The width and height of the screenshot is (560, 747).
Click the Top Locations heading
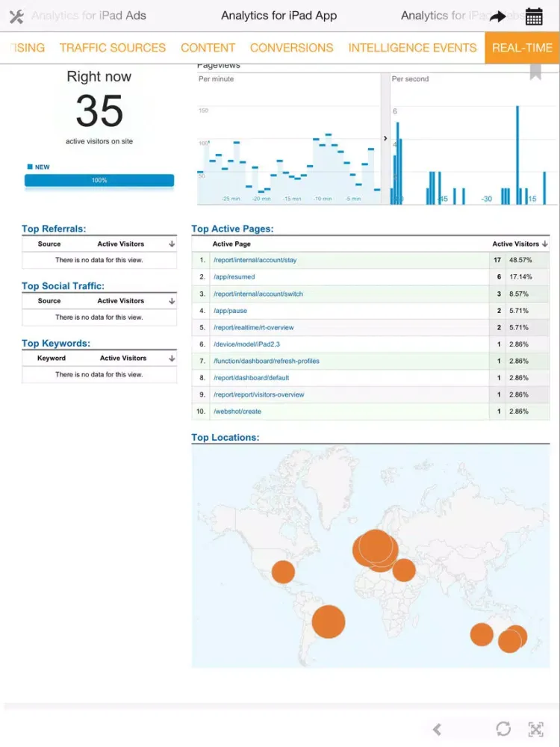[x=225, y=437]
